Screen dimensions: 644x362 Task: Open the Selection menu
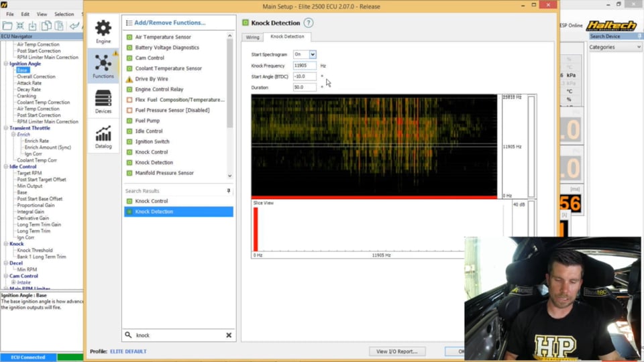tap(64, 14)
